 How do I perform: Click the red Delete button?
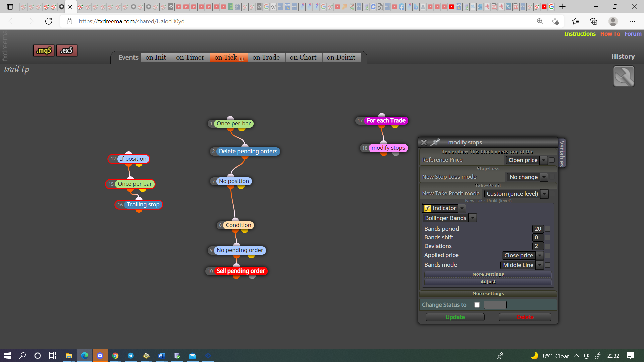point(525,317)
